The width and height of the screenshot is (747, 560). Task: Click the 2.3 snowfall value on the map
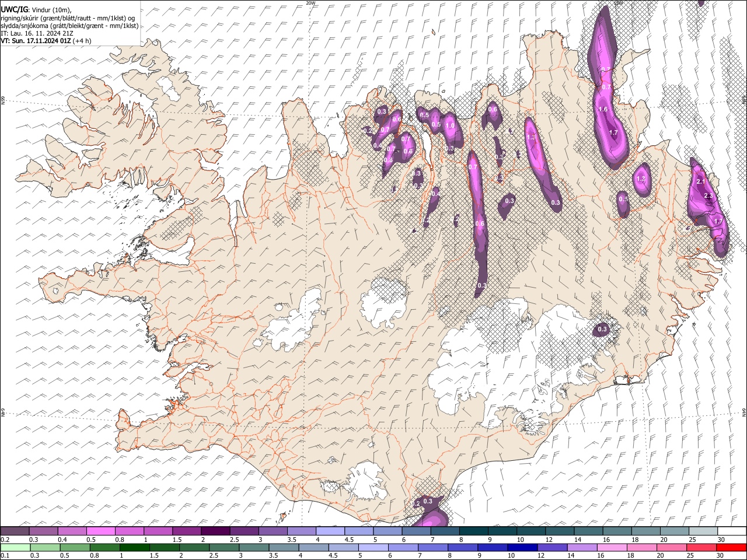click(x=708, y=196)
